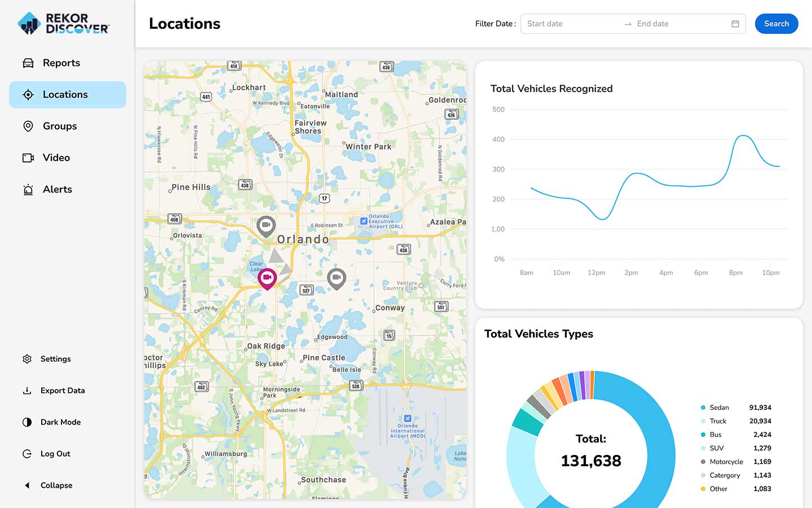Click the Export Data download icon

pos(27,390)
